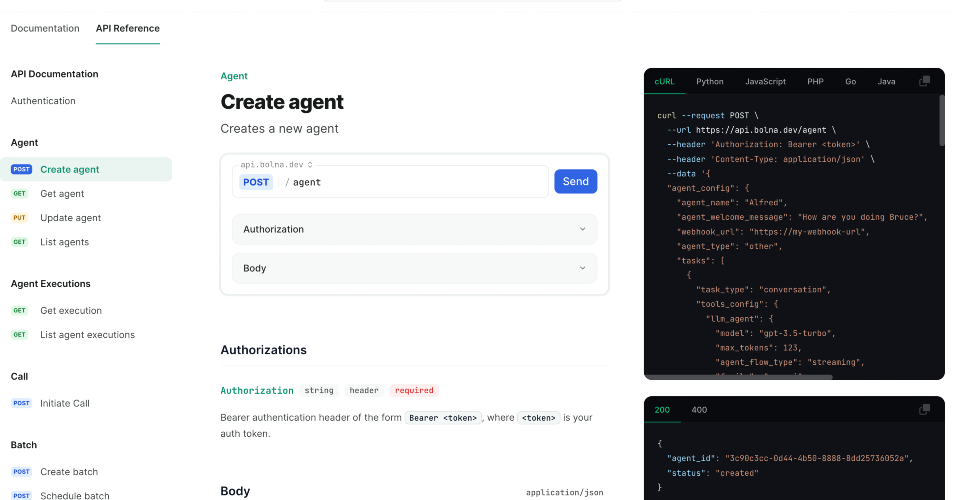
Task: Go to List agents page
Action: pos(65,242)
